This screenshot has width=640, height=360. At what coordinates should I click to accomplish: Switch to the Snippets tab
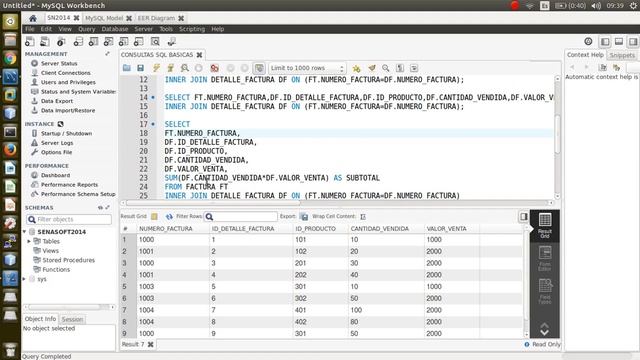point(622,55)
